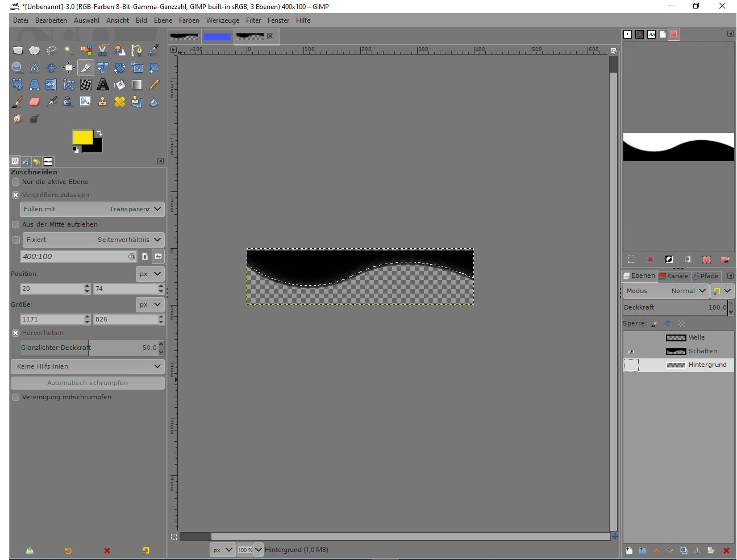The image size is (737, 560).
Task: Activate the Move tool
Action: click(52, 68)
